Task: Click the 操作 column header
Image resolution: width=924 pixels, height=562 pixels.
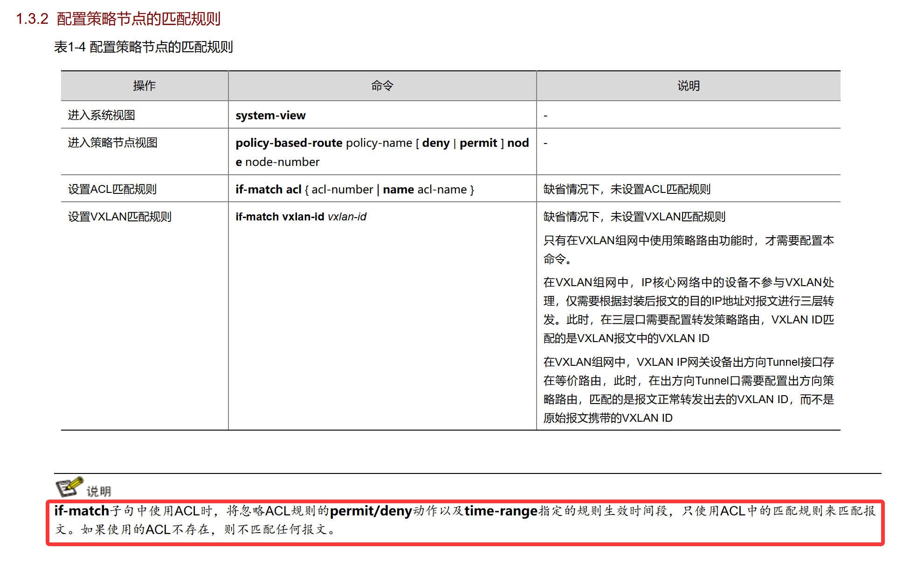Action: (x=144, y=86)
